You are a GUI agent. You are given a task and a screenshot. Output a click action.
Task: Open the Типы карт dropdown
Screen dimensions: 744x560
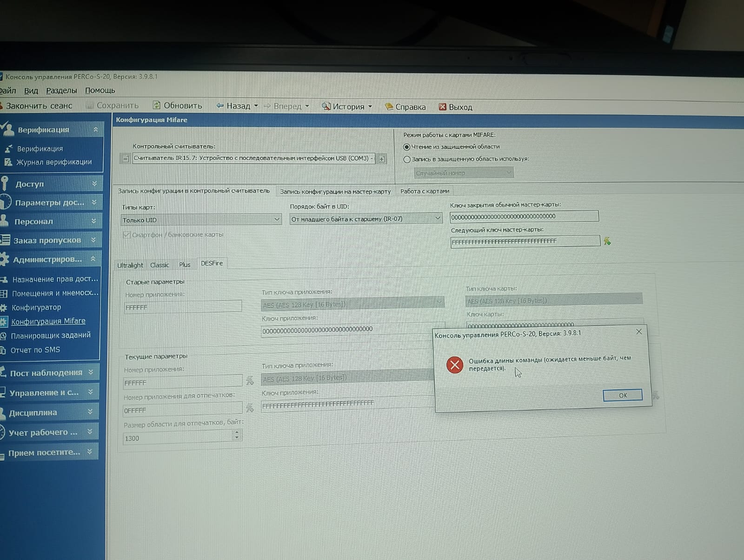[x=277, y=220]
